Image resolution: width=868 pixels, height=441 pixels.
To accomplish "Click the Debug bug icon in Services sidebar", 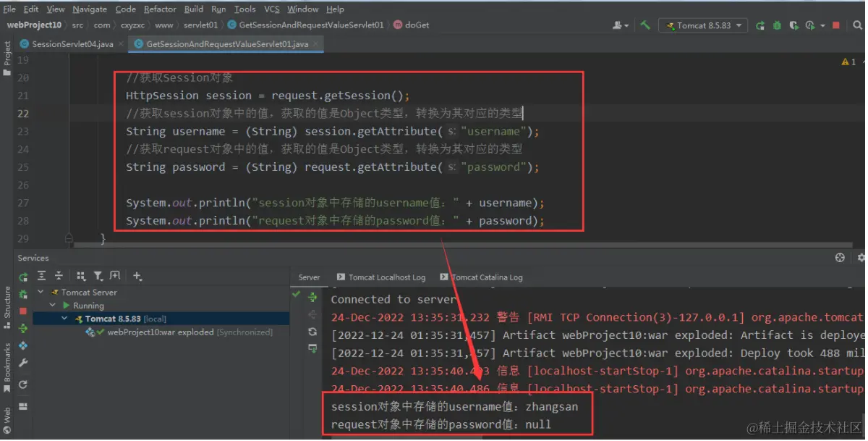I will [x=23, y=293].
